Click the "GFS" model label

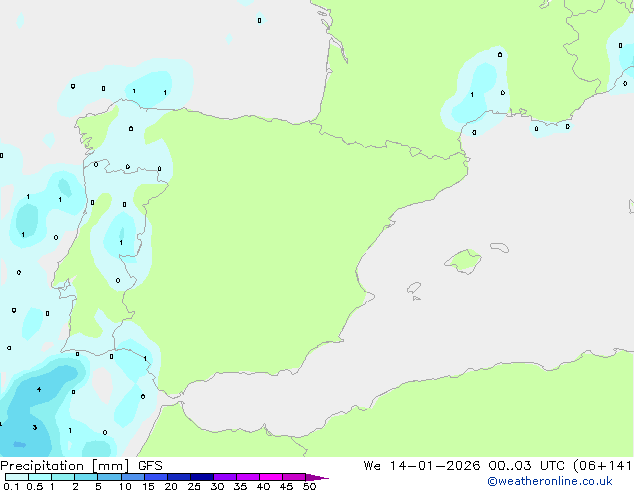pyautogui.click(x=150, y=466)
